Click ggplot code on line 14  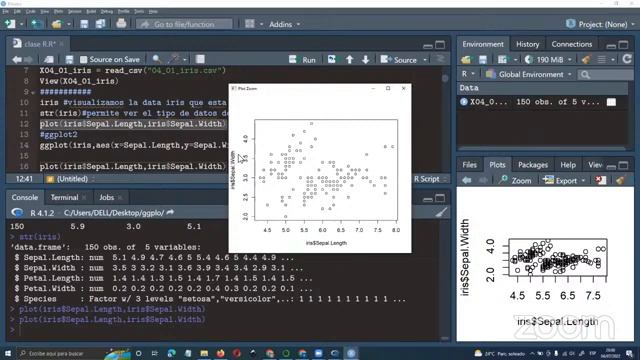coord(133,145)
